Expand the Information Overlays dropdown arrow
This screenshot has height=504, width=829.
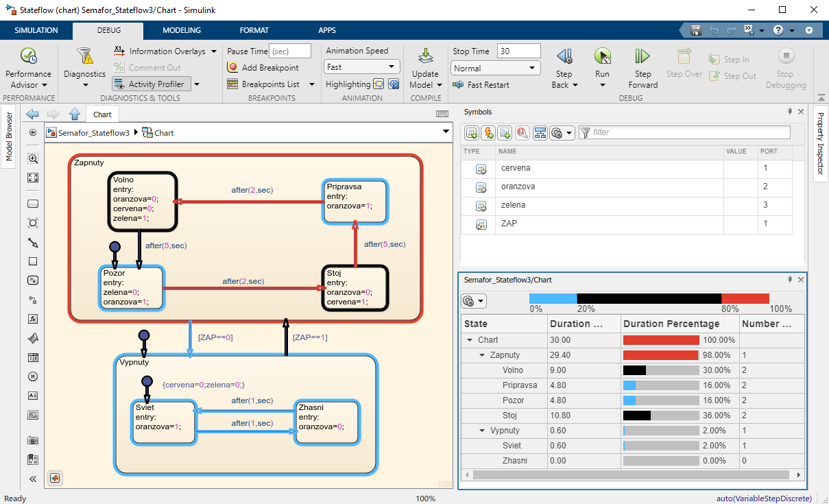pyautogui.click(x=214, y=51)
